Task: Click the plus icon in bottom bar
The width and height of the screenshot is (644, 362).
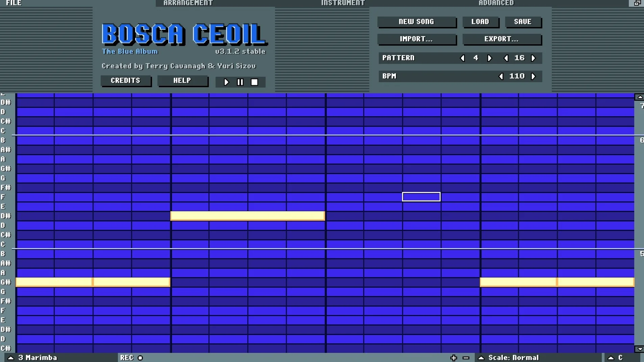Action: click(x=454, y=358)
